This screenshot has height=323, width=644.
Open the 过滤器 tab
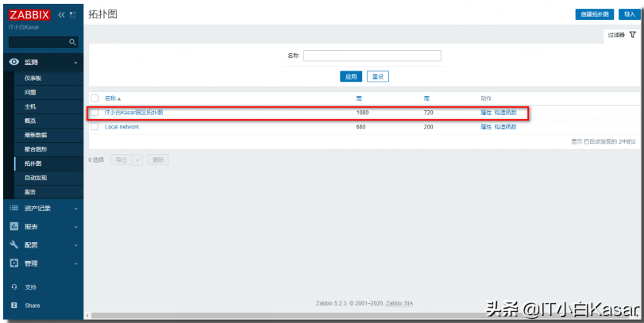point(622,35)
